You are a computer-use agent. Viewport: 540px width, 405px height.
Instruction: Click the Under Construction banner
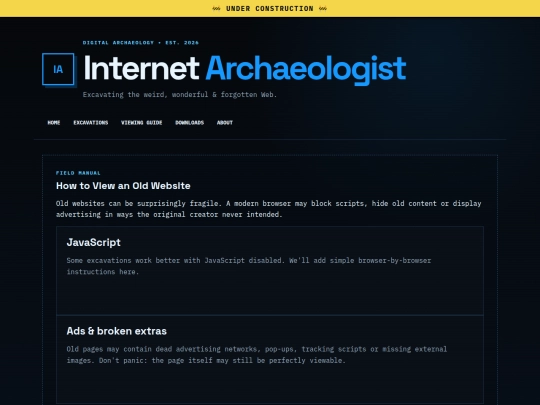tap(270, 8)
